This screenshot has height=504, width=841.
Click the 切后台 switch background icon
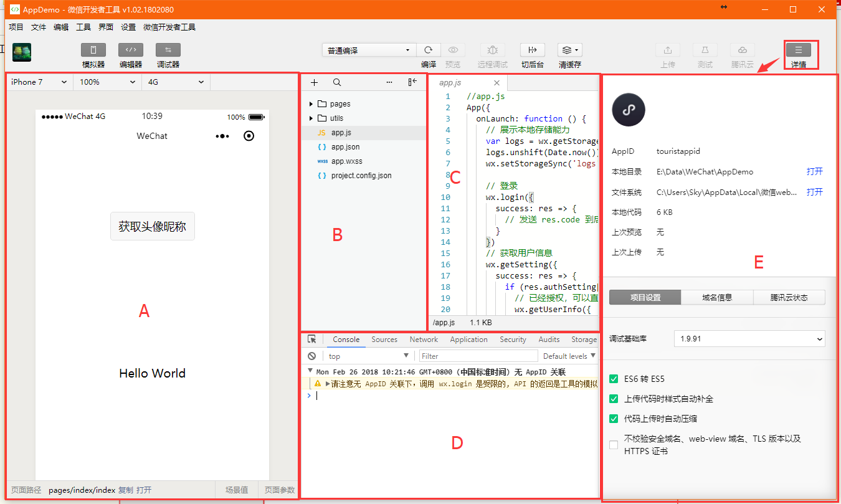click(x=533, y=50)
